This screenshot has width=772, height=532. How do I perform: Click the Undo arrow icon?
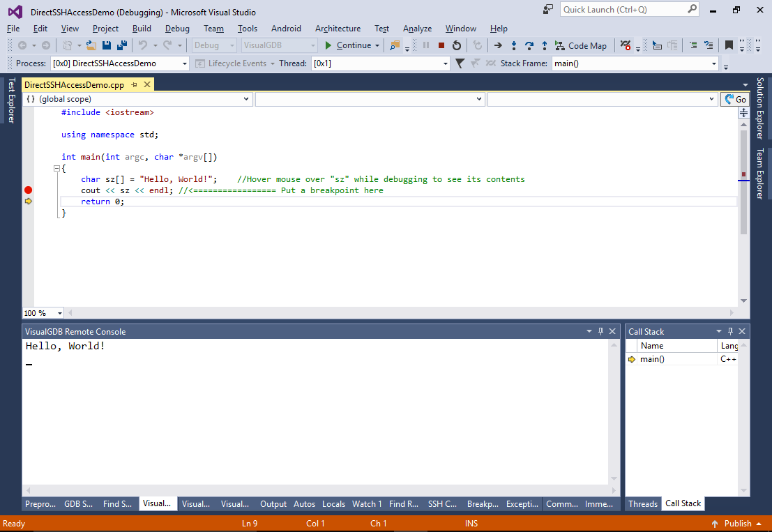pyautogui.click(x=143, y=45)
